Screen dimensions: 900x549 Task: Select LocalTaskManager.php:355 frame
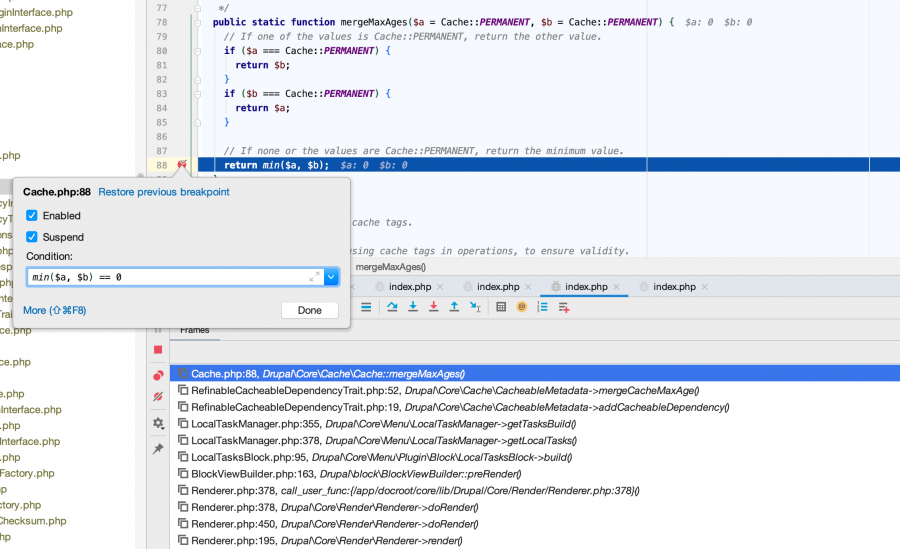tap(534, 424)
